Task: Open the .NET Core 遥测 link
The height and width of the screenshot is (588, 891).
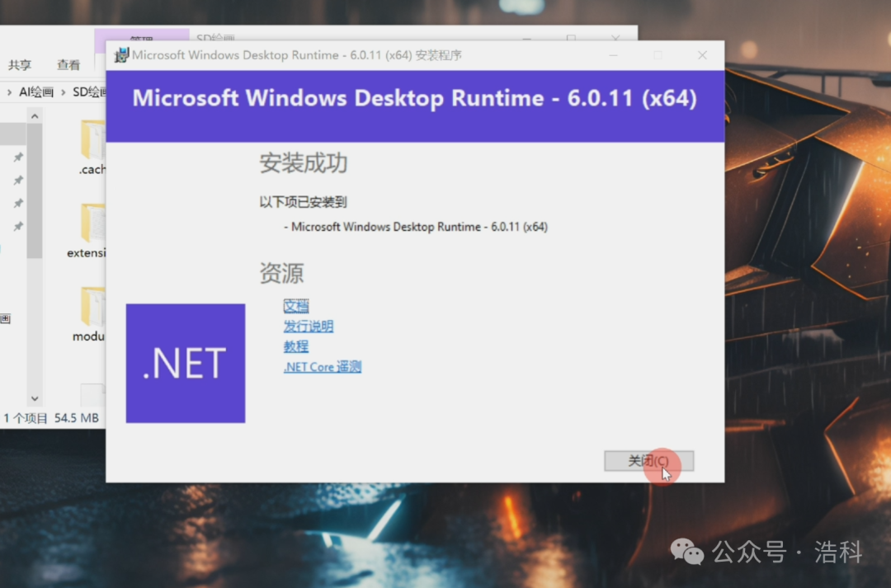Action: [x=323, y=367]
